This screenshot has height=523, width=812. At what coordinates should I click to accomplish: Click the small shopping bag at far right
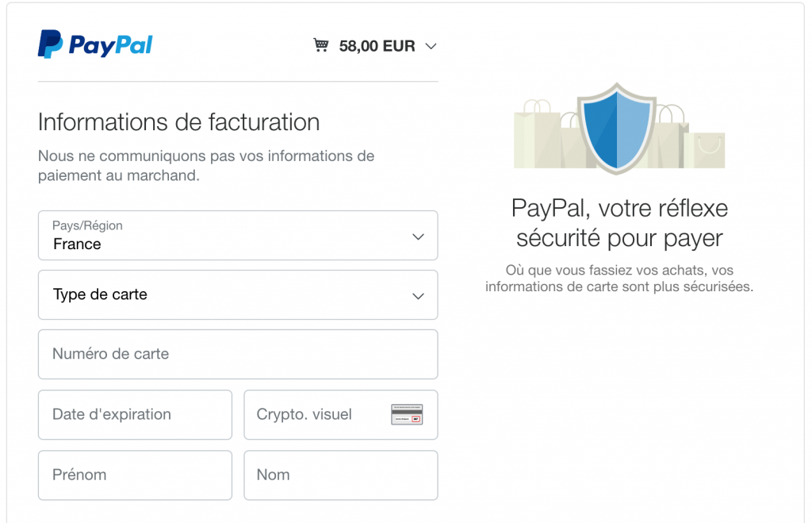coord(710,149)
